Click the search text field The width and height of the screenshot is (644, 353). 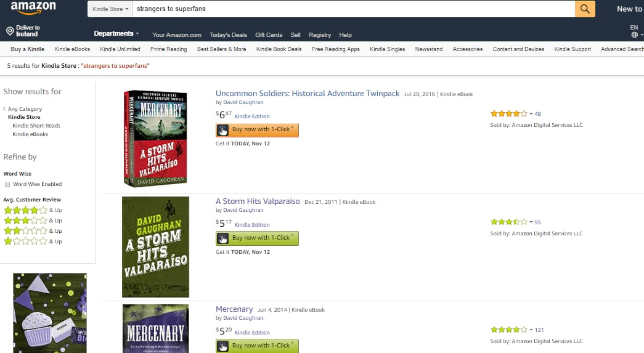click(x=354, y=9)
